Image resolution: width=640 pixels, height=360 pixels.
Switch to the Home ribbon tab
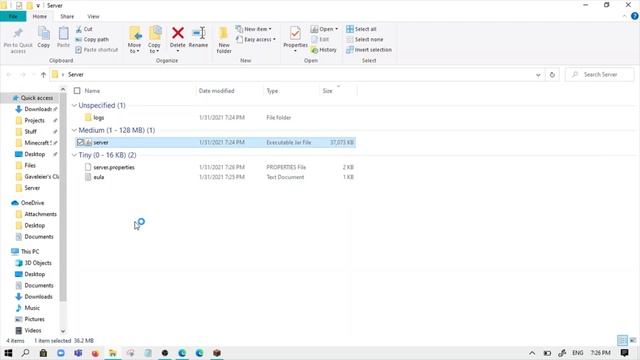pyautogui.click(x=40, y=16)
